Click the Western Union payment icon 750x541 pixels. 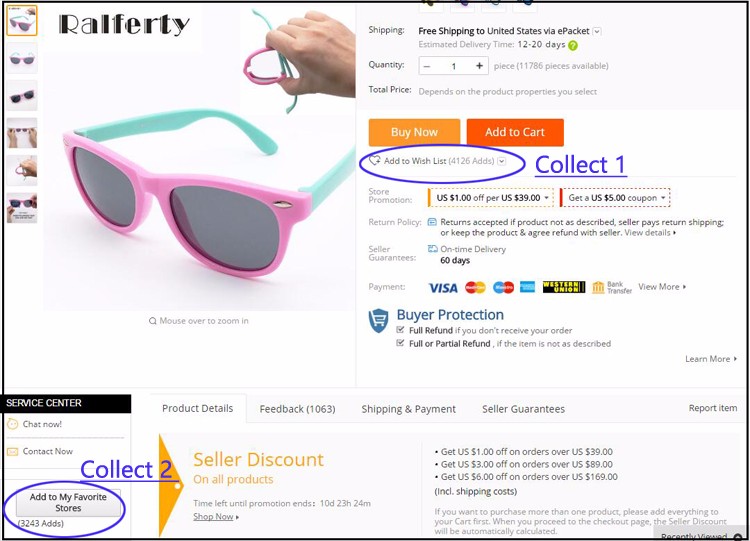click(x=563, y=287)
